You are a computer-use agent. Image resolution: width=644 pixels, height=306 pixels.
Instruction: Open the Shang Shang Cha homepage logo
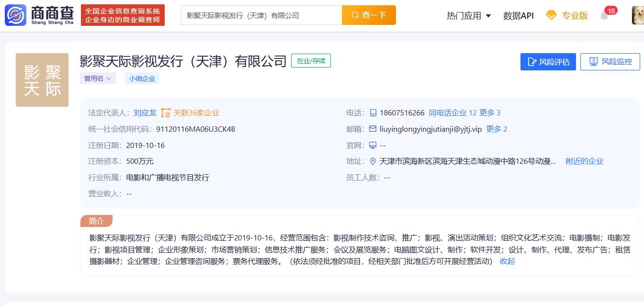pyautogui.click(x=40, y=15)
